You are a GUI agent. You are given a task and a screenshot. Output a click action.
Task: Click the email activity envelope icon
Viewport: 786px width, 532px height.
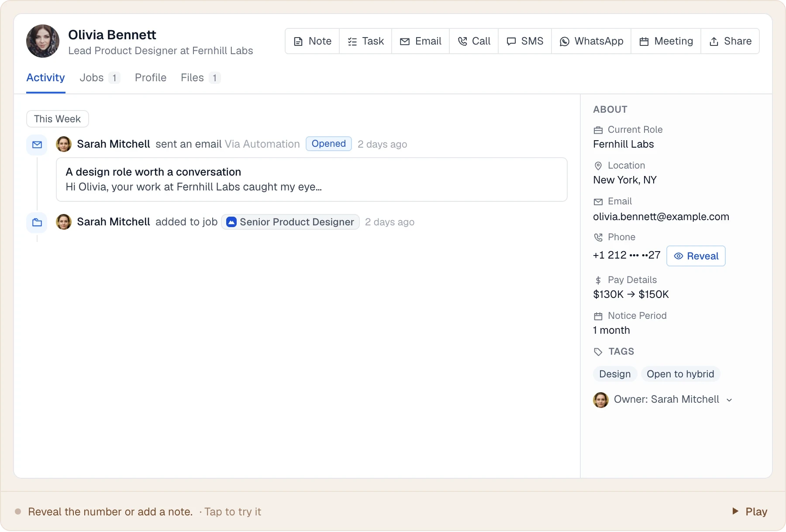click(x=37, y=145)
